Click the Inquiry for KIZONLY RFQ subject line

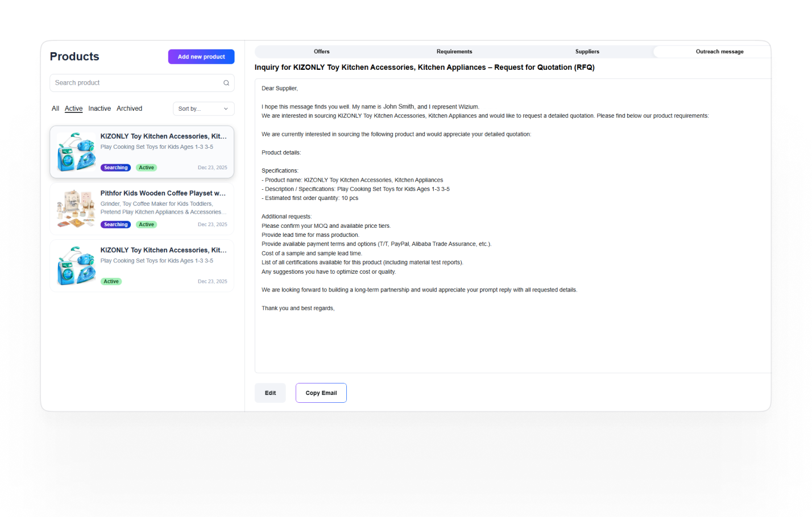click(x=425, y=67)
